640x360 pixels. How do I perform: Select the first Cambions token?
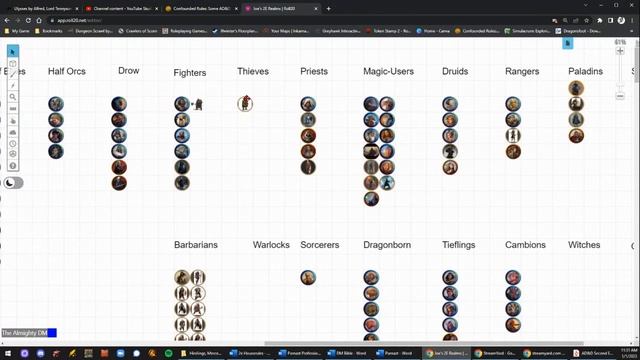(513, 278)
